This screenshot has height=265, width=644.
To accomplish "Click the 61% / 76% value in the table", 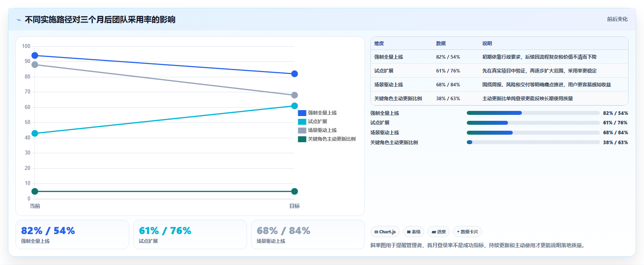I will click(x=448, y=71).
